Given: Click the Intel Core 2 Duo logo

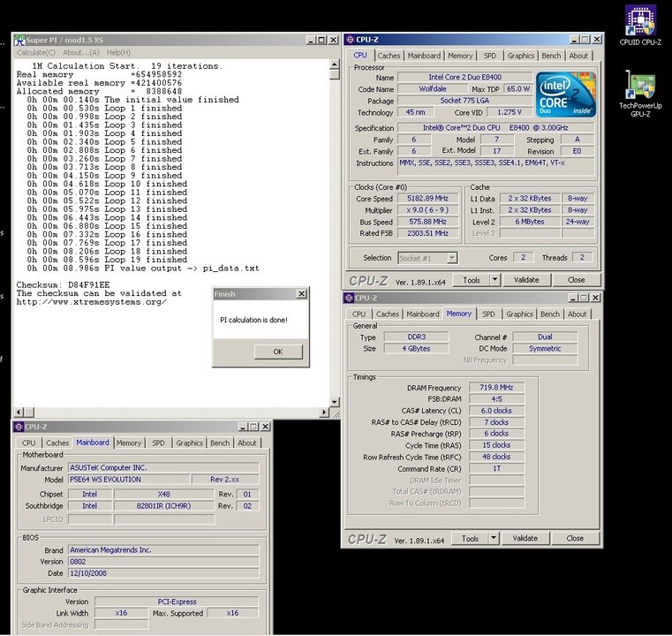Looking at the screenshot, I should click(566, 95).
